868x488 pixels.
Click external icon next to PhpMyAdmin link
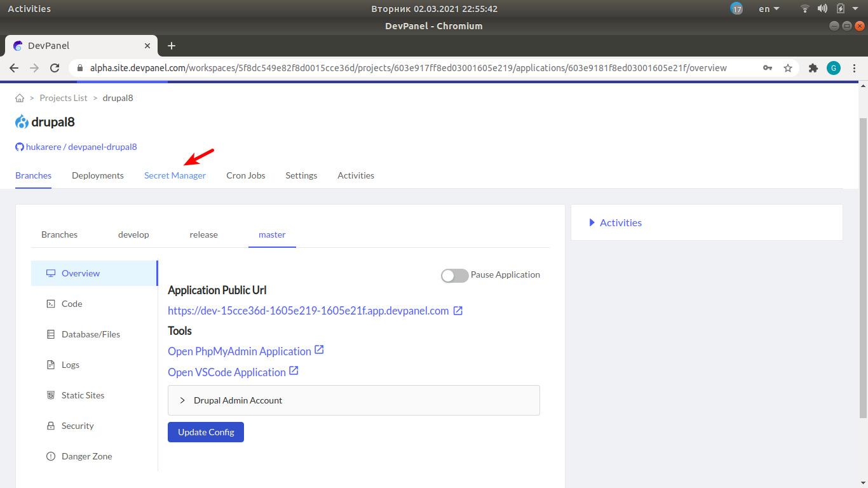tap(320, 350)
